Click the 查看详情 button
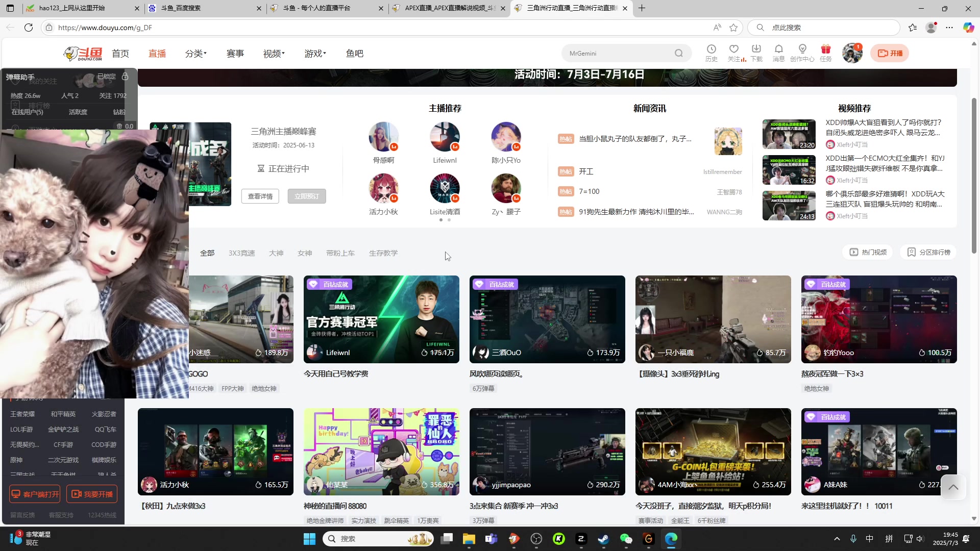980x551 pixels. (x=260, y=196)
